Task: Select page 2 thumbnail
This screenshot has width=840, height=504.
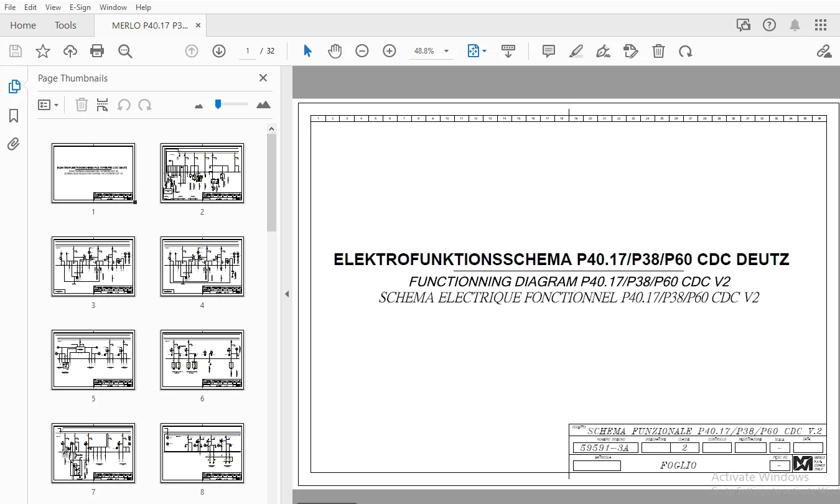Action: 202,173
